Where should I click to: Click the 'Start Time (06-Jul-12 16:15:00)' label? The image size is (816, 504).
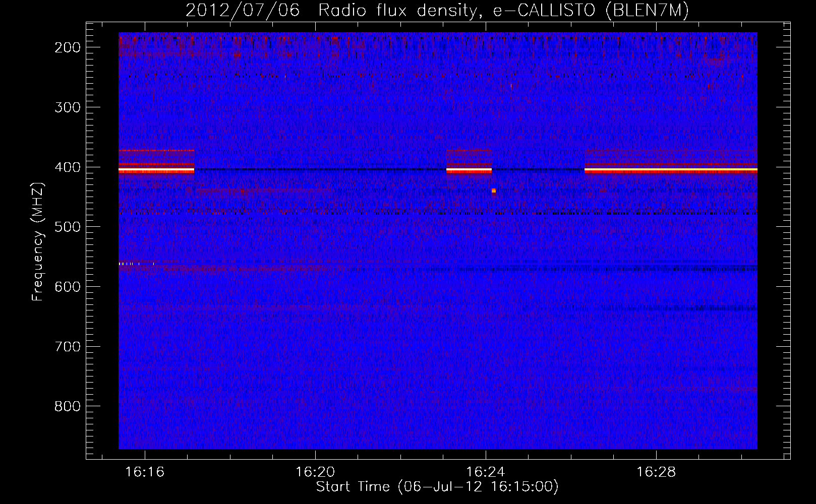click(x=437, y=487)
